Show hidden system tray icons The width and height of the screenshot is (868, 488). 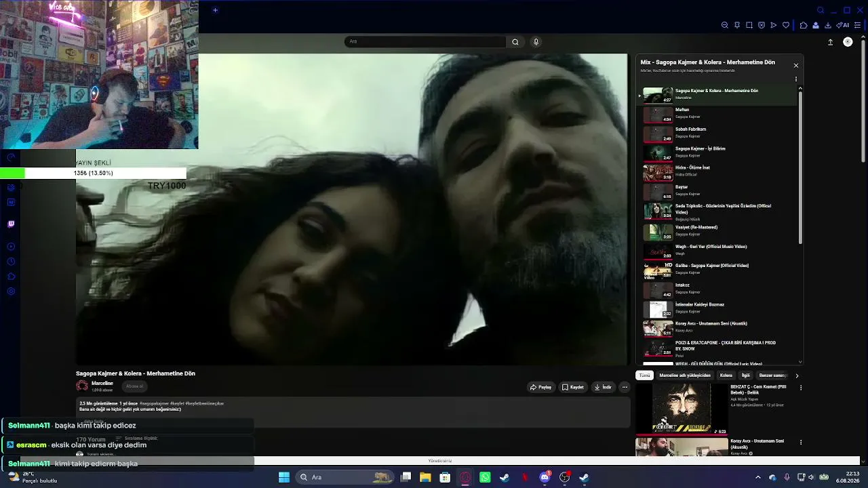[x=758, y=477]
